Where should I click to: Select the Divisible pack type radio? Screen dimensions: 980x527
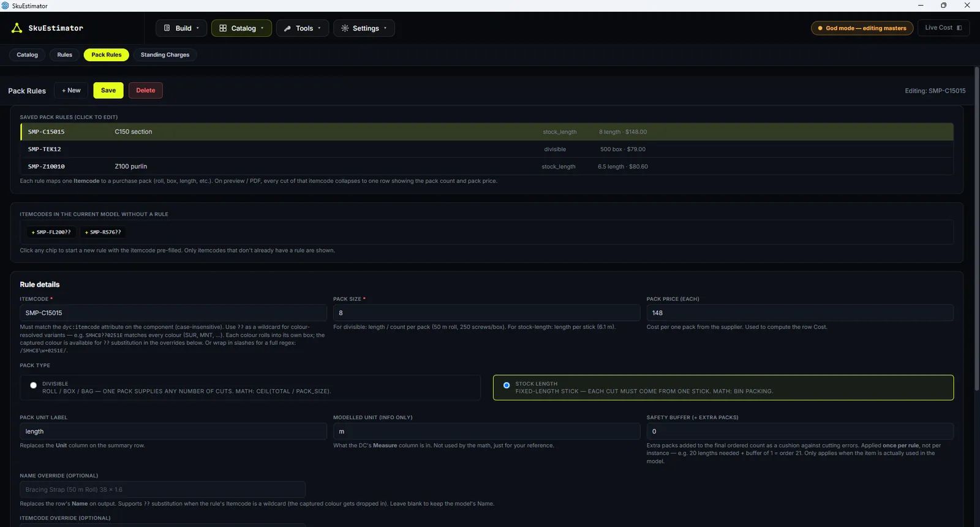(x=34, y=385)
